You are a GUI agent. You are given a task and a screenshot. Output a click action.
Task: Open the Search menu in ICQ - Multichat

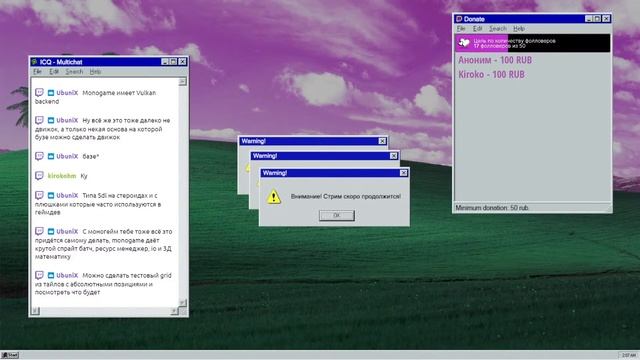[74, 71]
